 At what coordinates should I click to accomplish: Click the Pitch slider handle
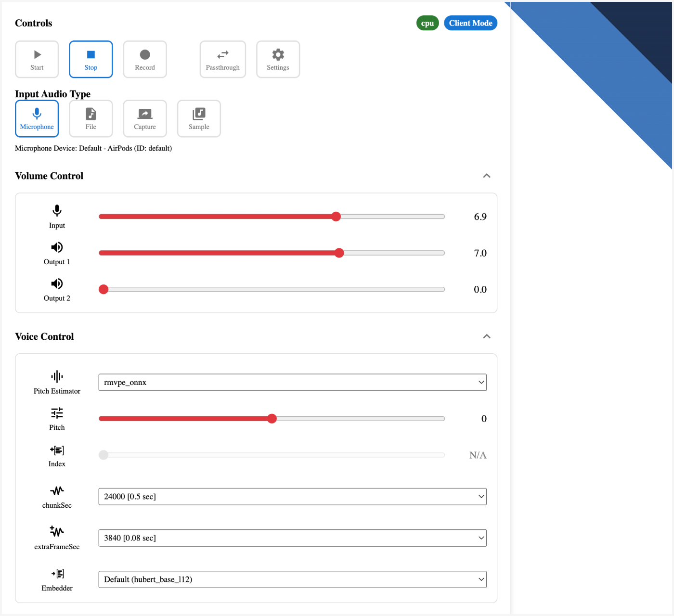272,419
